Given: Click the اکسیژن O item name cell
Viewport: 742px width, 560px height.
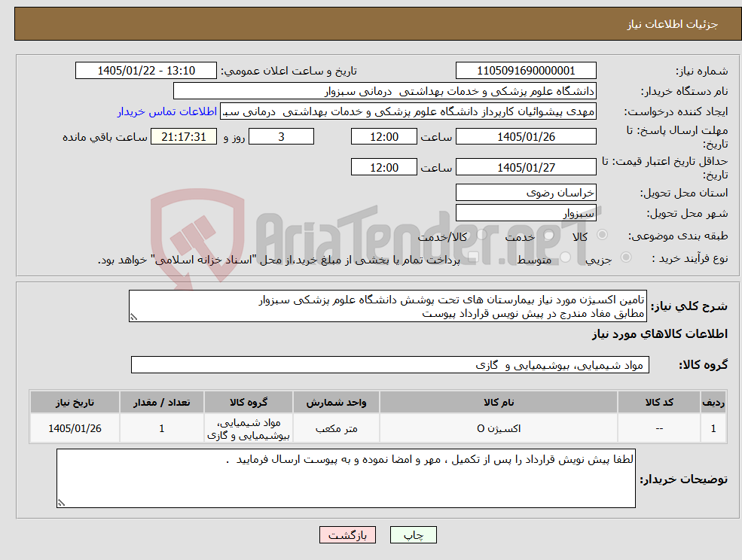Looking at the screenshot, I should tap(498, 428).
